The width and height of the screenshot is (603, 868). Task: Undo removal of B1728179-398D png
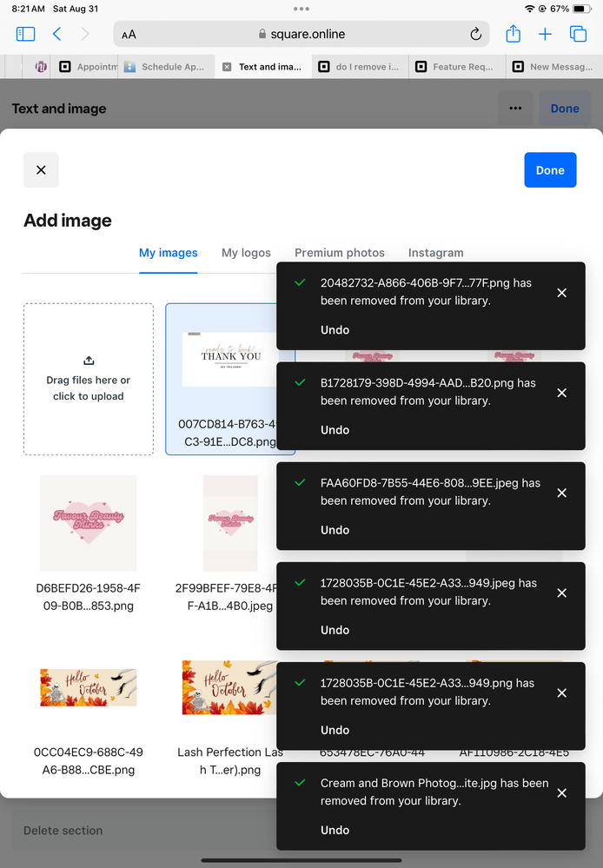[335, 429]
